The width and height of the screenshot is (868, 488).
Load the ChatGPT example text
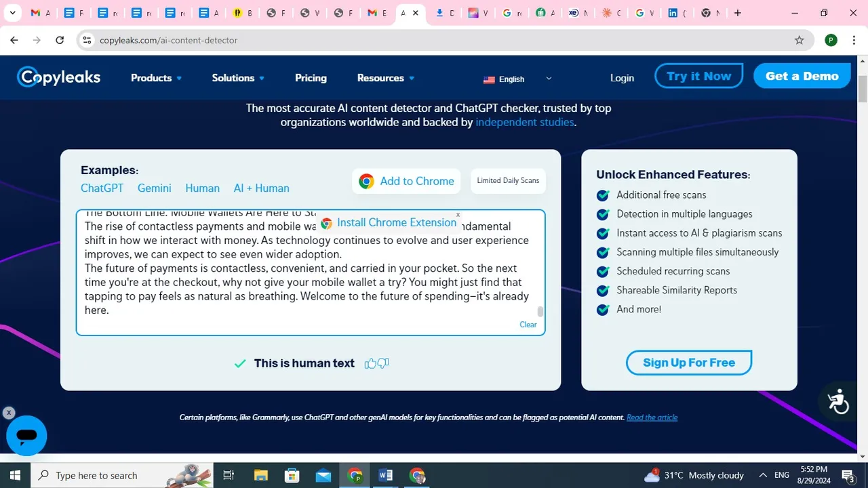click(x=102, y=188)
